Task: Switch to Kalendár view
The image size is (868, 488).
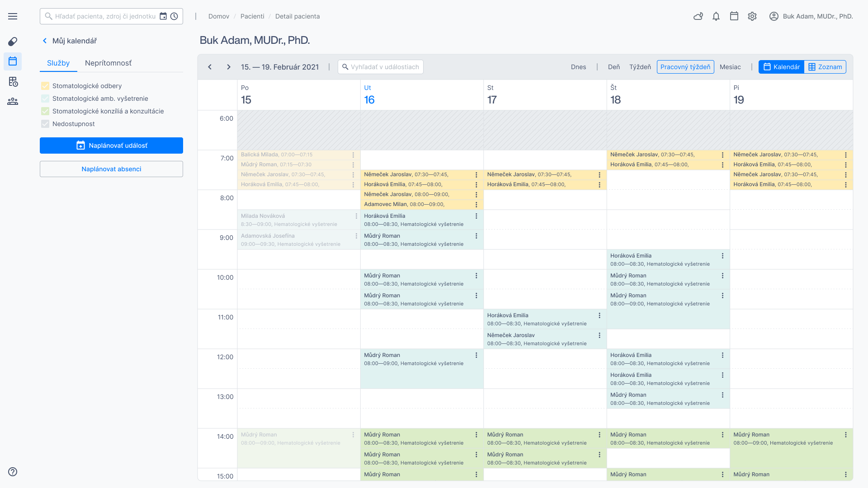Action: click(781, 67)
